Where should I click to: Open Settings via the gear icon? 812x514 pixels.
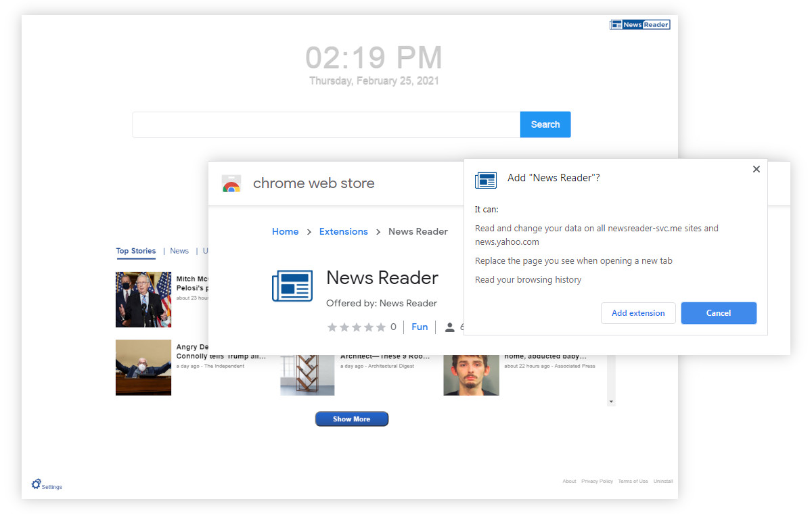(x=35, y=484)
